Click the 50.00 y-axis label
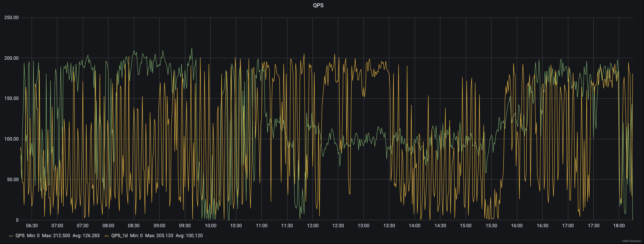The width and height of the screenshot is (644, 244). 13,179
